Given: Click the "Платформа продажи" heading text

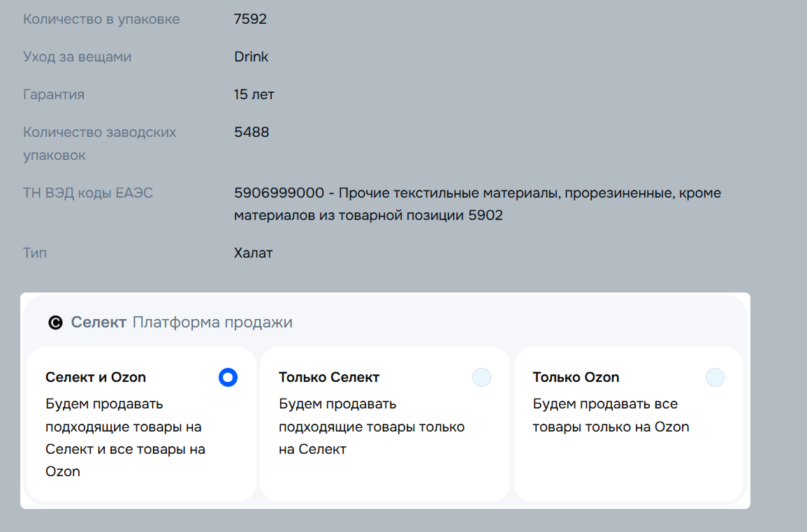Looking at the screenshot, I should click(x=212, y=323).
